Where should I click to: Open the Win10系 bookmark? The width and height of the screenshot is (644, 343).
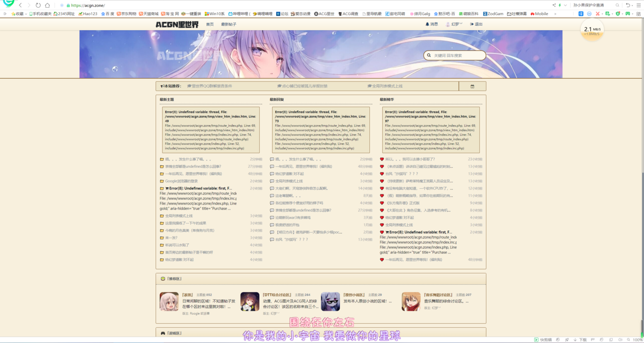[x=214, y=14]
